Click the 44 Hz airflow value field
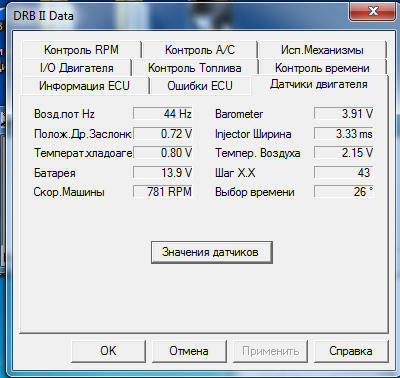400x378 pixels. pyautogui.click(x=163, y=114)
